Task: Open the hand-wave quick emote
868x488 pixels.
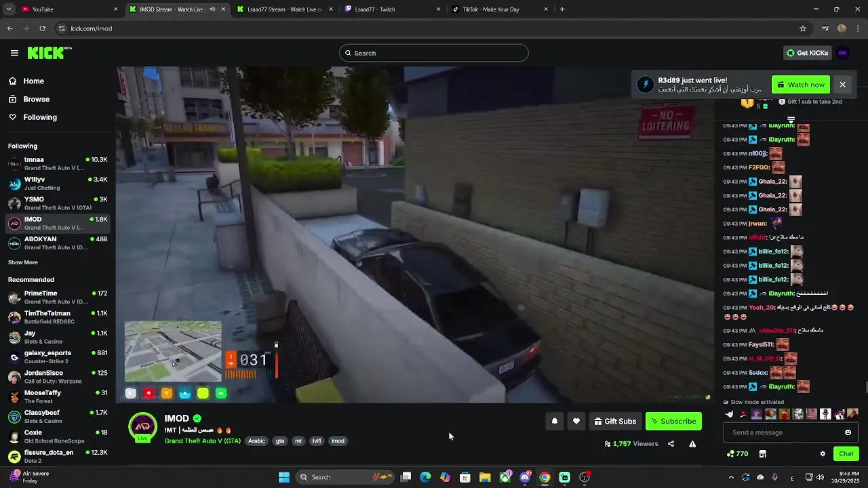Action: point(729,413)
